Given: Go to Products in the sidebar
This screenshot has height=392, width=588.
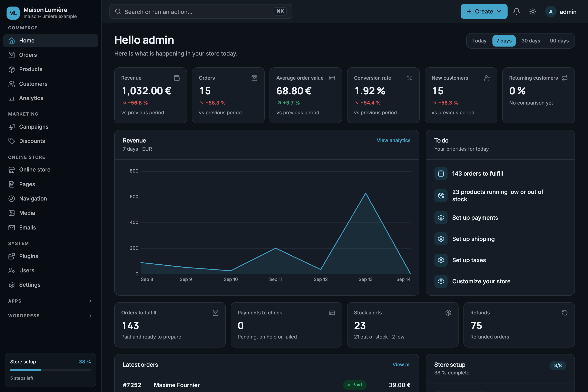Looking at the screenshot, I should click(x=50, y=69).
